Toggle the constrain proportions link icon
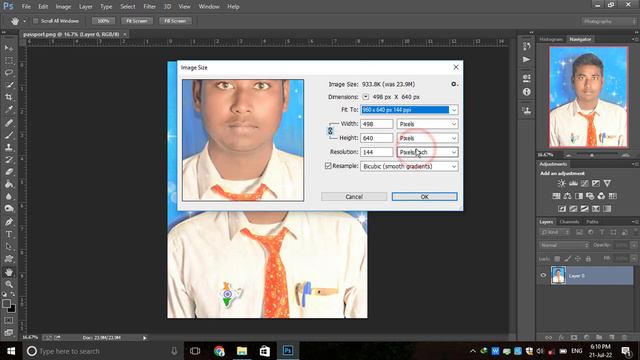The height and width of the screenshot is (360, 640). 330,131
